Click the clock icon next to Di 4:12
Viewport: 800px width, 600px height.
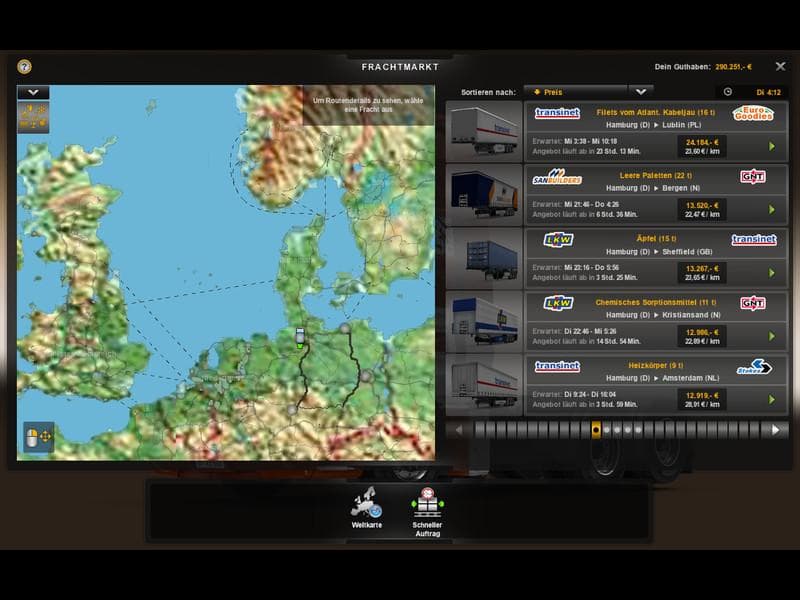tap(728, 92)
